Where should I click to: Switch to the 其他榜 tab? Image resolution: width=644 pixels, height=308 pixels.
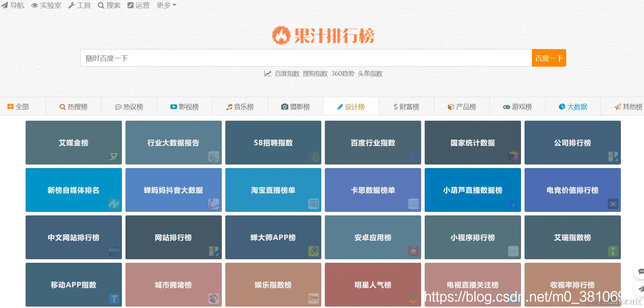tap(623, 106)
